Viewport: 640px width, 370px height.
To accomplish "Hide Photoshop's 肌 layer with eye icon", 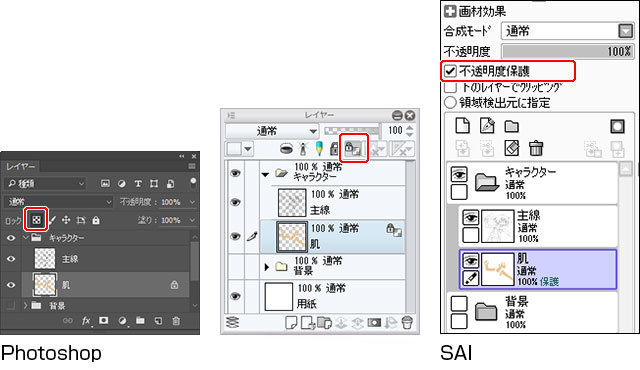I will [11, 285].
